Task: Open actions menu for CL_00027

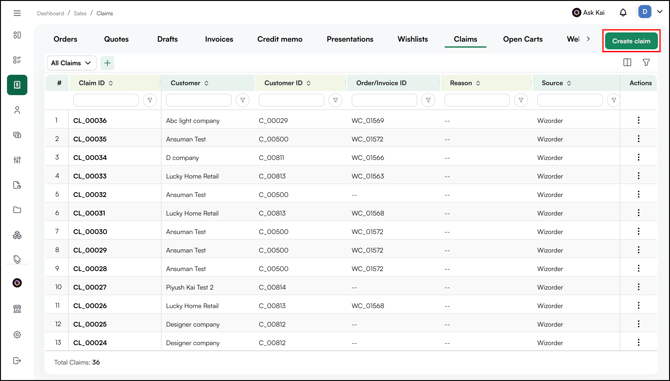Action: (x=638, y=287)
